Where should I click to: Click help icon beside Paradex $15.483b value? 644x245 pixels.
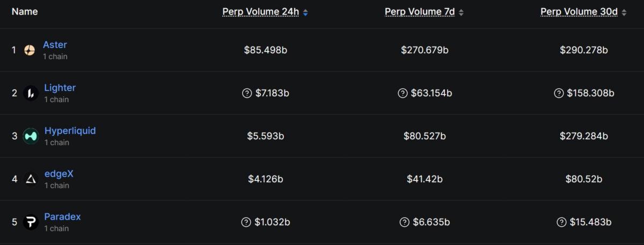pyautogui.click(x=561, y=222)
